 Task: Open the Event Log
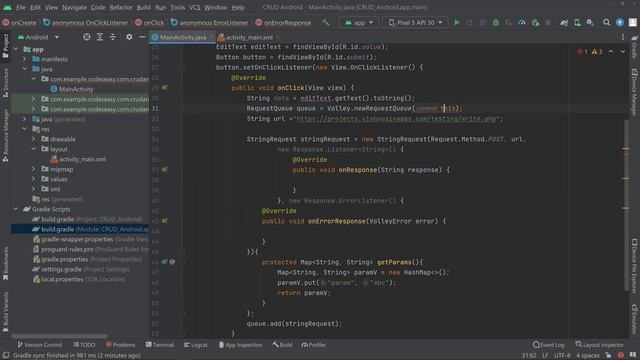point(549,345)
